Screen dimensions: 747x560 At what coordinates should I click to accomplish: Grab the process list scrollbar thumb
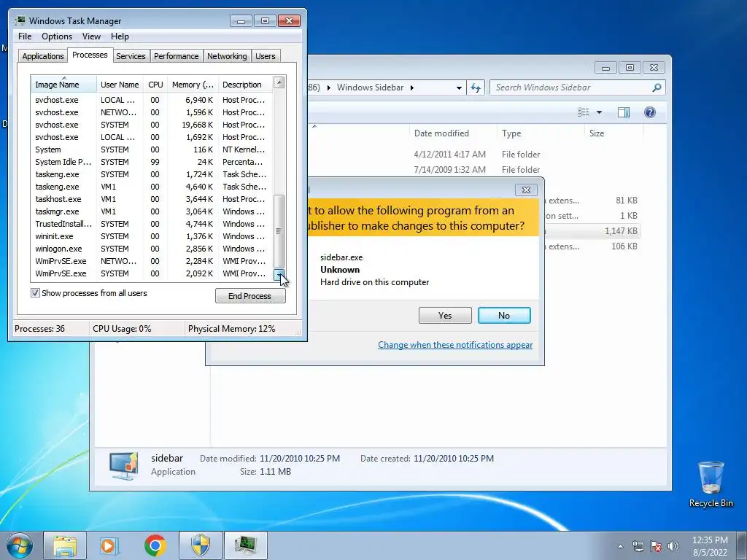click(279, 231)
